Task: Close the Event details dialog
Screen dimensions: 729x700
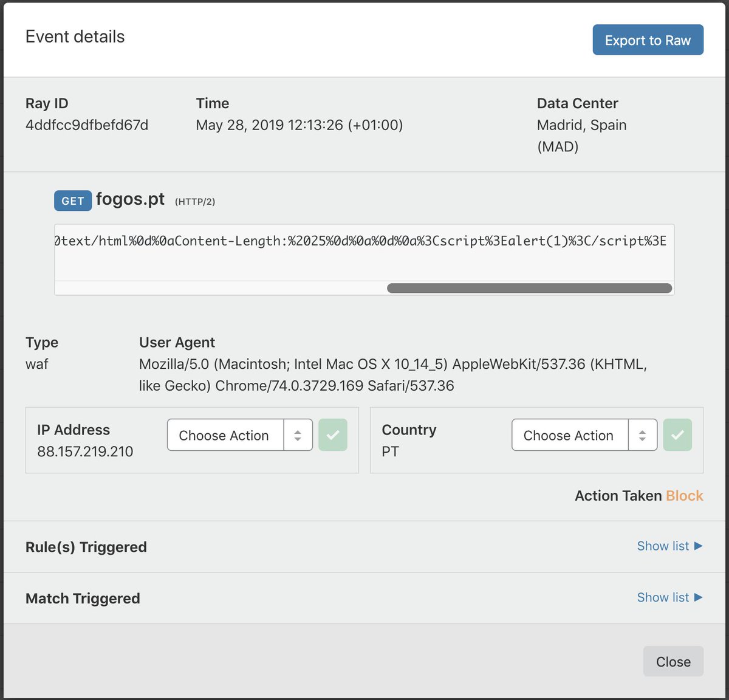Action: tap(673, 662)
